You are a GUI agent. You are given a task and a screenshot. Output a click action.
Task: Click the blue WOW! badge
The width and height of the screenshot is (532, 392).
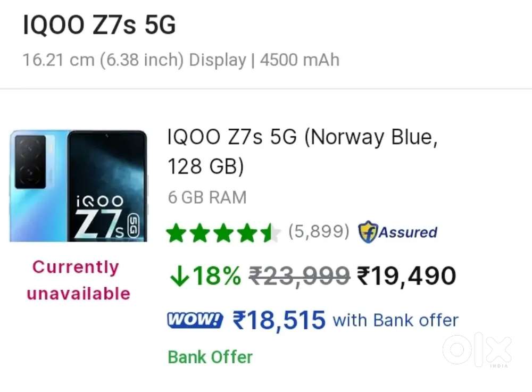[x=195, y=320]
